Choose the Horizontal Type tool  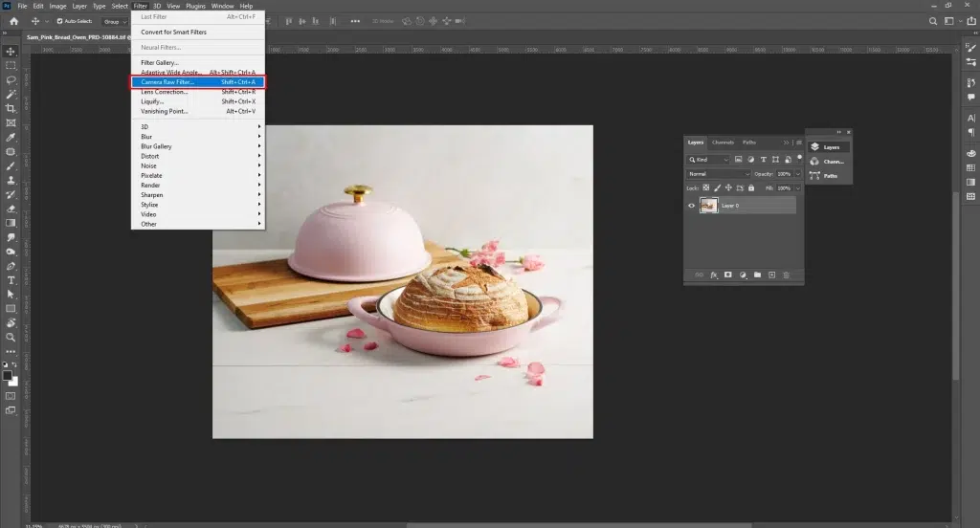coord(11,280)
